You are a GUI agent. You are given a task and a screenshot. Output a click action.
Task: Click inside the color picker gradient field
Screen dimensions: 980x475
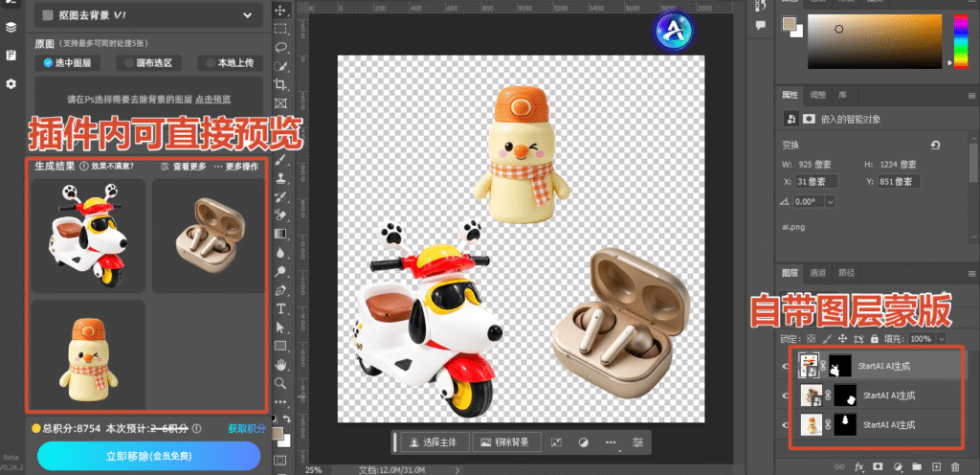(877, 41)
